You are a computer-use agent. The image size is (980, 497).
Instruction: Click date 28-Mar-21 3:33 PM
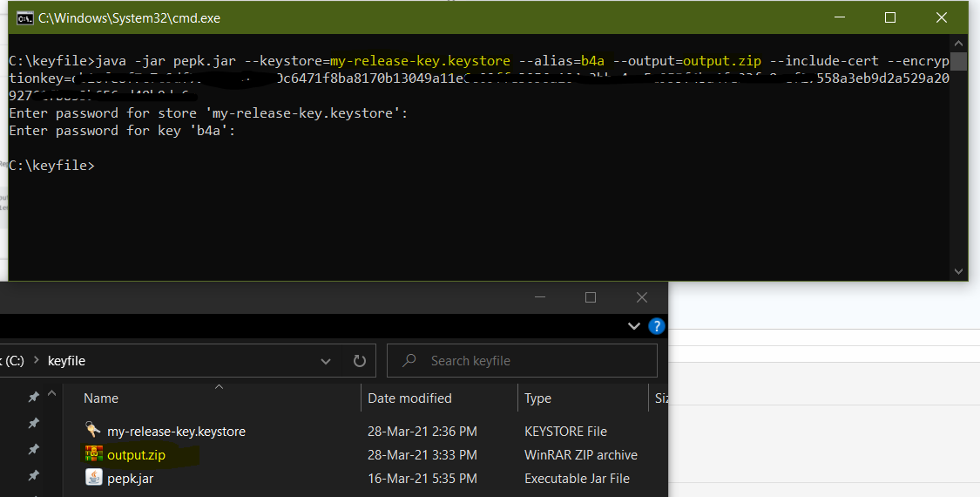[422, 455]
